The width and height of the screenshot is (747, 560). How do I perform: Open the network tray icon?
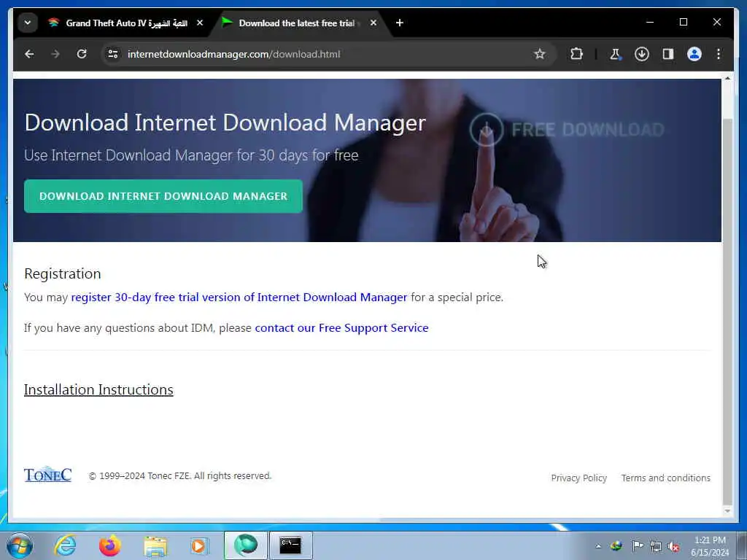pyautogui.click(x=656, y=546)
